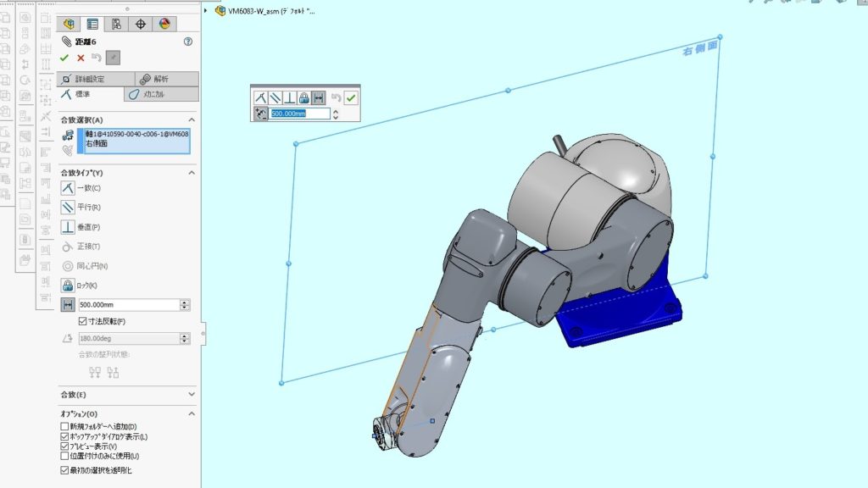Select the 一致(C) coincident mate type
Viewport: 868px width, 488px height.
coord(69,188)
